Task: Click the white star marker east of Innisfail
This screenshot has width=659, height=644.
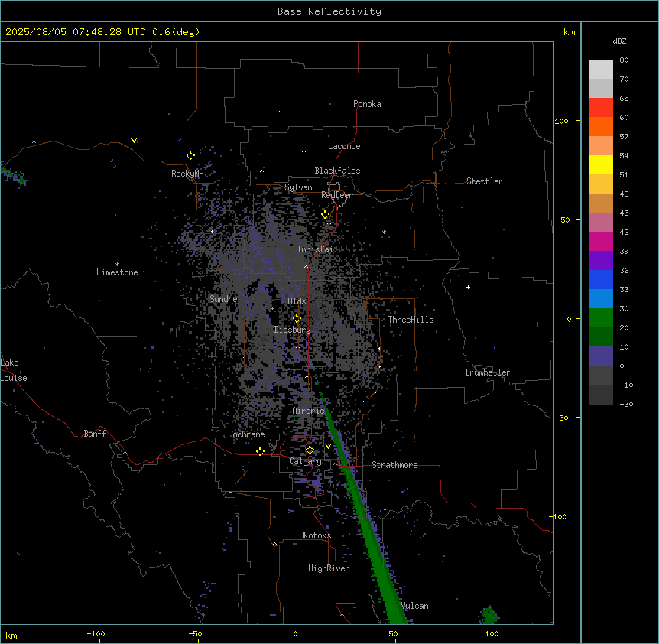Action: pos(384,232)
